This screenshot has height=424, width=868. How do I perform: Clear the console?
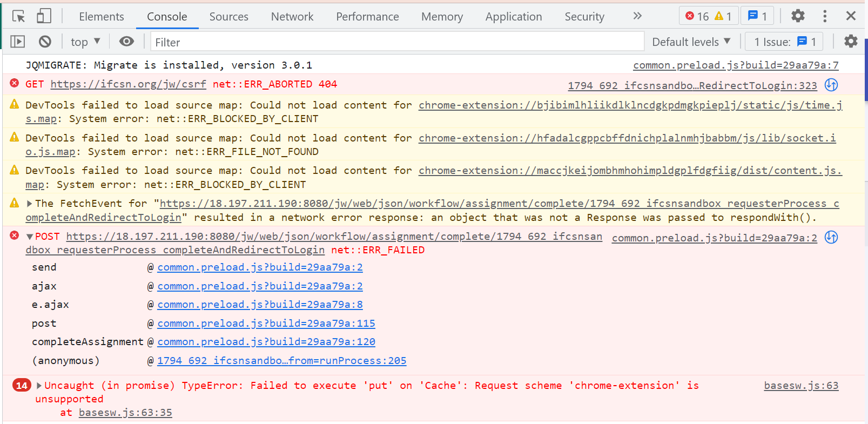click(x=45, y=42)
